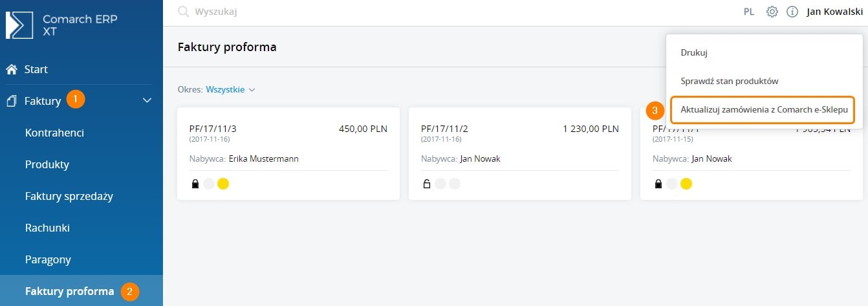
Task: Collapse the Faktury section chevron
Action: pyautogui.click(x=147, y=101)
